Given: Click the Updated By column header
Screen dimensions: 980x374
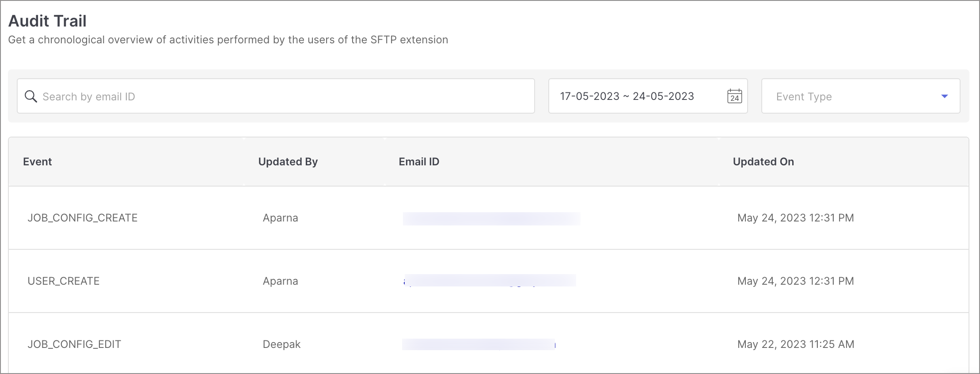Looking at the screenshot, I should [x=288, y=162].
